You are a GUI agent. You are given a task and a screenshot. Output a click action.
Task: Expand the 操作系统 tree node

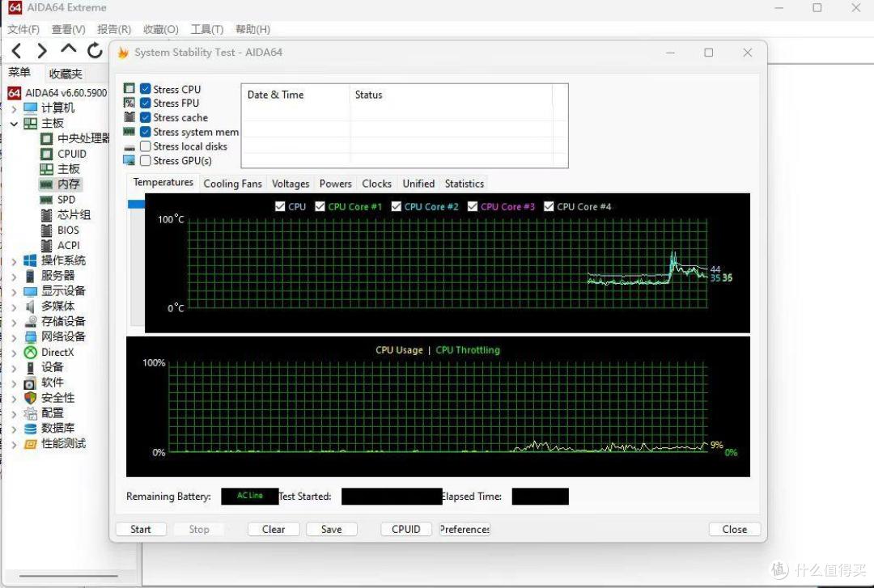pyautogui.click(x=14, y=260)
